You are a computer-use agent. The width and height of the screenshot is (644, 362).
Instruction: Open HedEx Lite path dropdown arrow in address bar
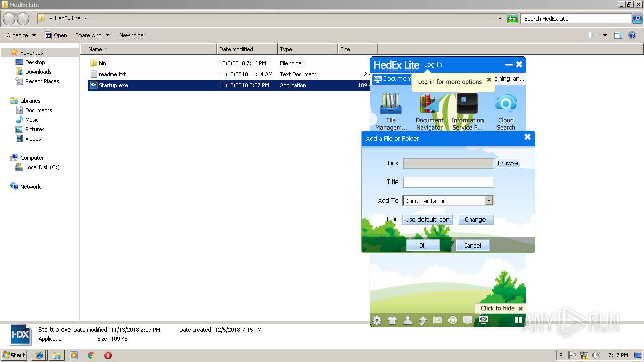(x=85, y=19)
